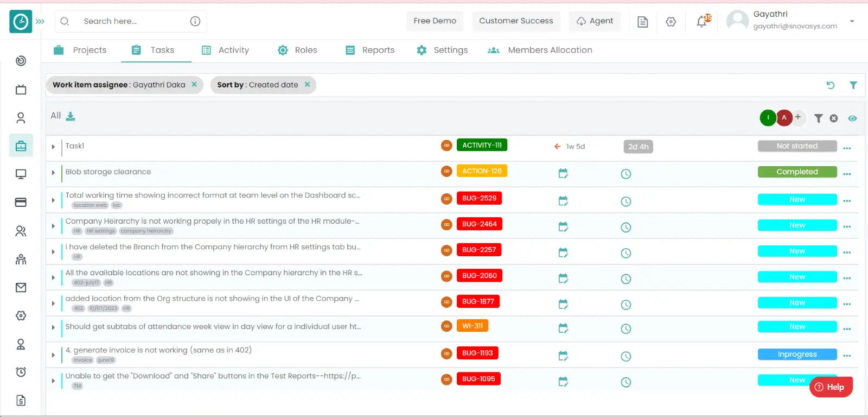Switch to the Activity tab
Screen dimensions: 868x417
tap(225, 50)
